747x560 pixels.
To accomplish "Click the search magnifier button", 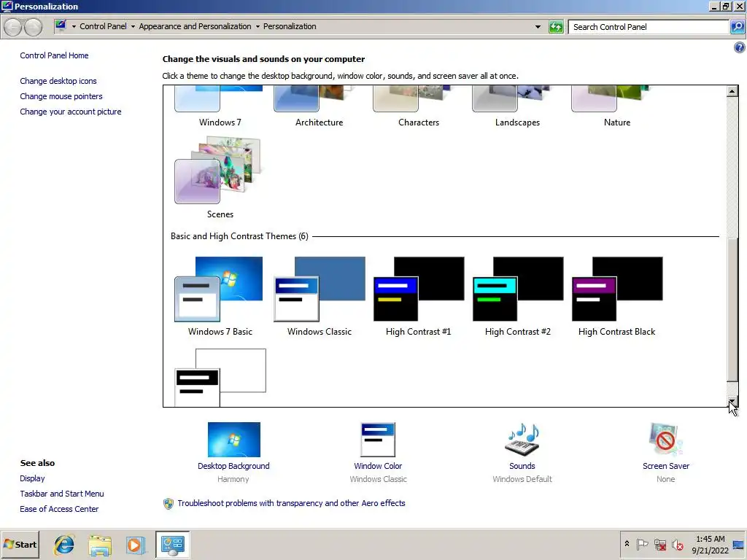I will tap(738, 27).
